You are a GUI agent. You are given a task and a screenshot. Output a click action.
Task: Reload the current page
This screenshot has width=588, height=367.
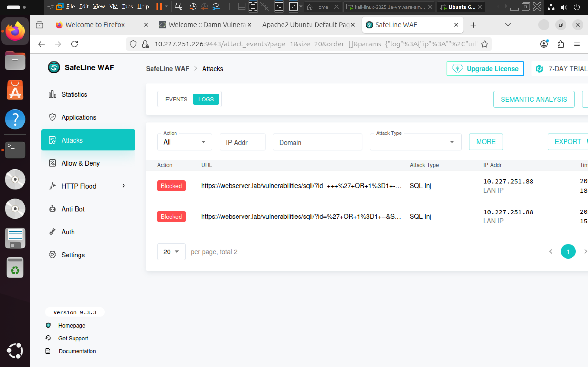pyautogui.click(x=74, y=44)
